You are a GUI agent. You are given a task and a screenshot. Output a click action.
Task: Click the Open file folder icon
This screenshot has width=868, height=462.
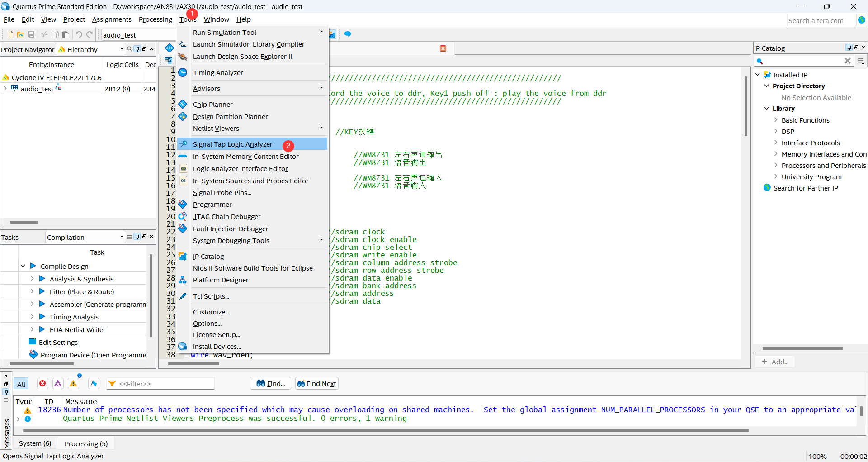coord(20,34)
